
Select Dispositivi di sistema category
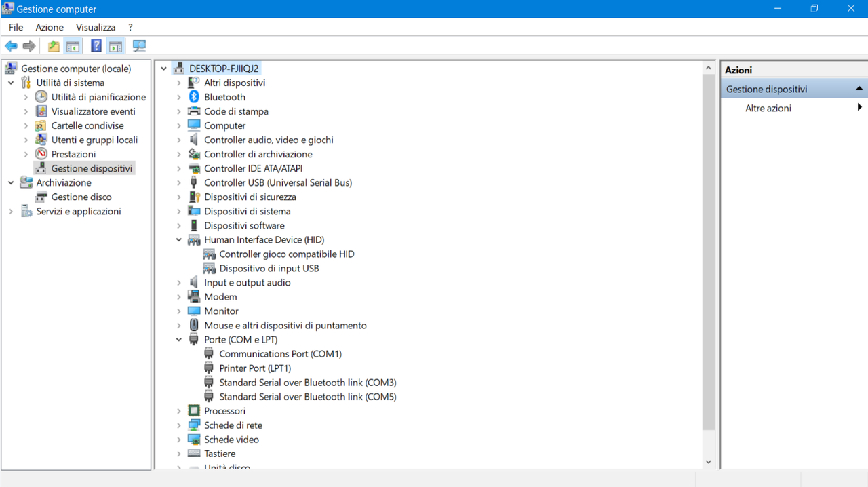point(248,211)
